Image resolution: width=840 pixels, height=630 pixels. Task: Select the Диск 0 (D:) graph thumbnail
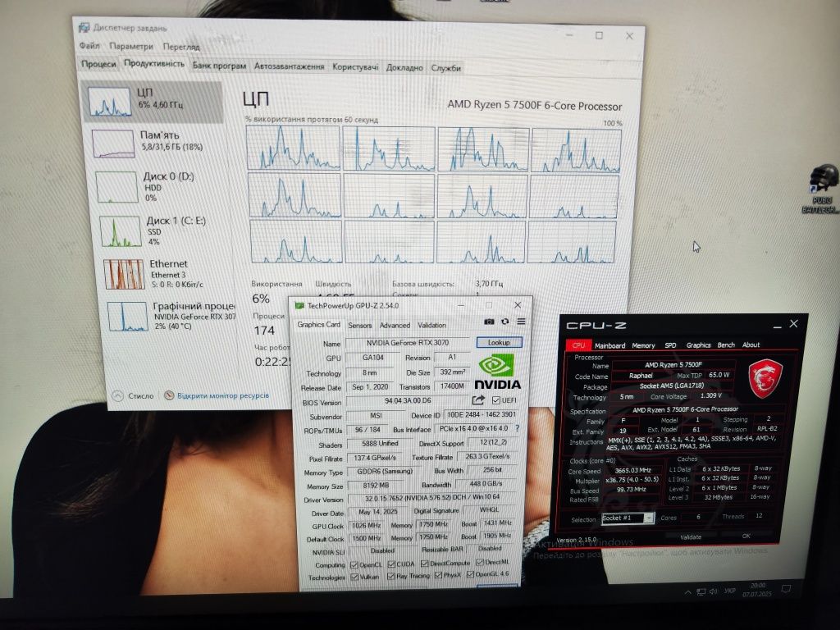coord(116,187)
